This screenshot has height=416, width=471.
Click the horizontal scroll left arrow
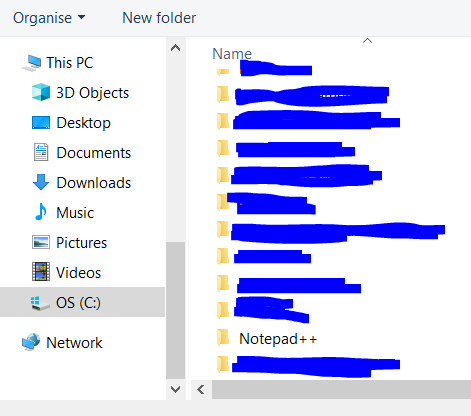click(201, 389)
